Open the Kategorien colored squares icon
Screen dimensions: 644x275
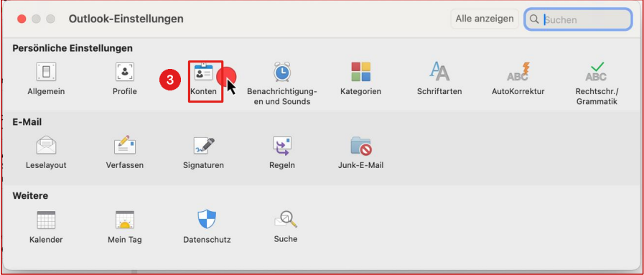360,72
